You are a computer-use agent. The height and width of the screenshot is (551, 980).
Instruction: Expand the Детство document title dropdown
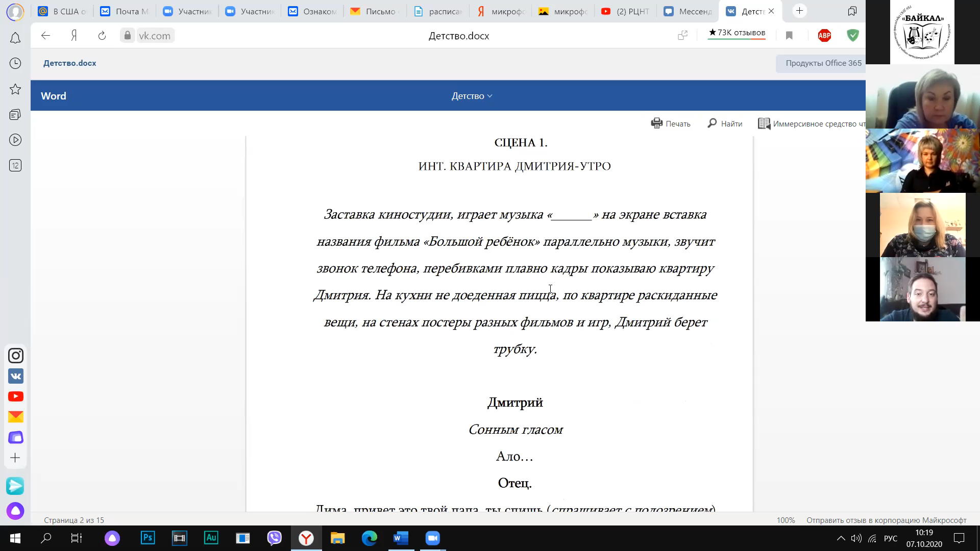[472, 96]
